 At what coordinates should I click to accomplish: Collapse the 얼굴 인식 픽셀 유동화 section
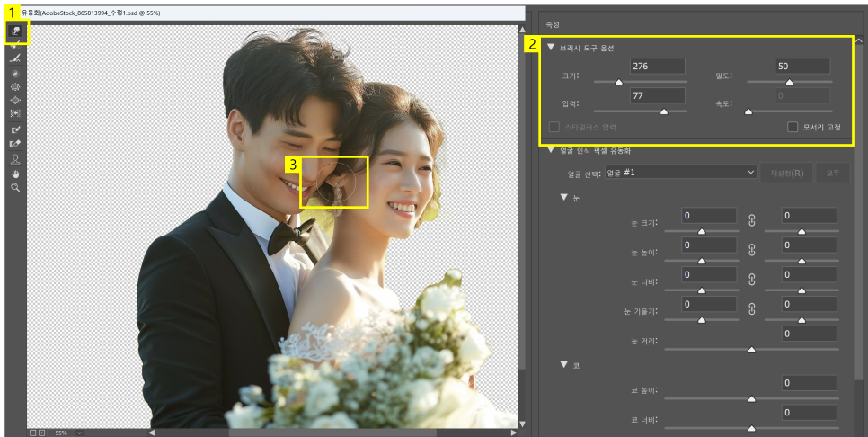click(x=551, y=150)
